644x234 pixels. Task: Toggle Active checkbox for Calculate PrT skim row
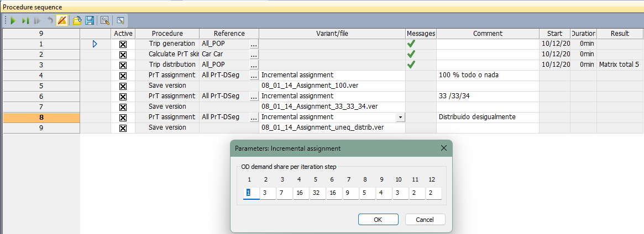pyautogui.click(x=123, y=55)
